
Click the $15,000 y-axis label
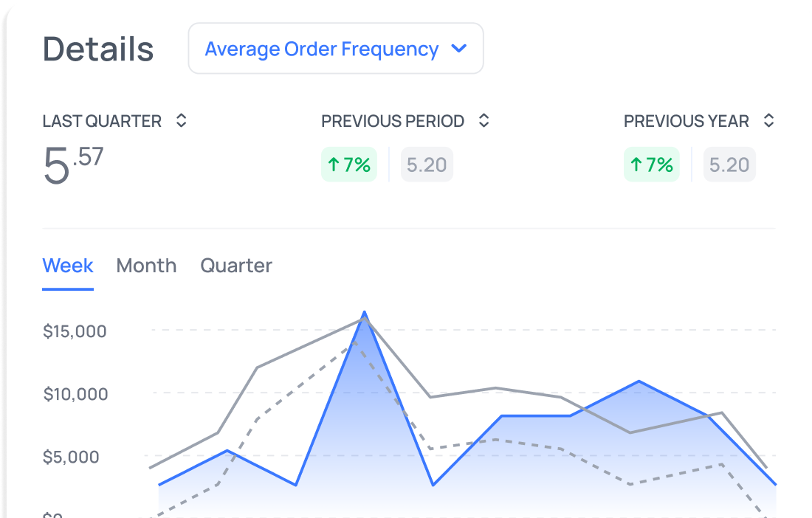(x=75, y=331)
